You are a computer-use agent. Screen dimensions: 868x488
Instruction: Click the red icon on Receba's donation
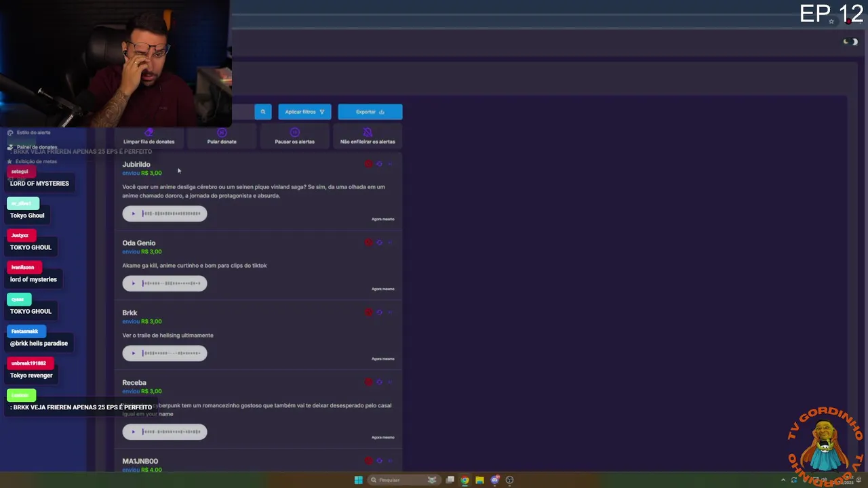[x=369, y=382]
